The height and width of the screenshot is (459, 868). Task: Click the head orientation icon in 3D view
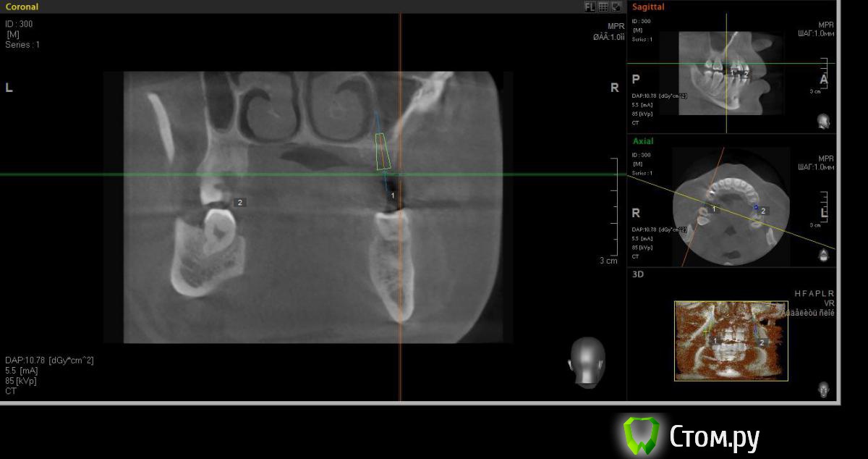point(823,389)
